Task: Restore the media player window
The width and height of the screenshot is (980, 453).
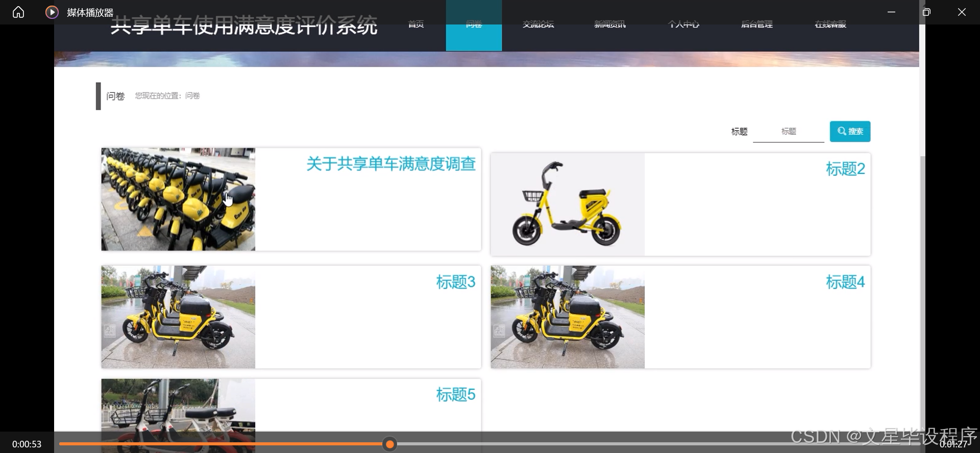Action: (x=926, y=12)
